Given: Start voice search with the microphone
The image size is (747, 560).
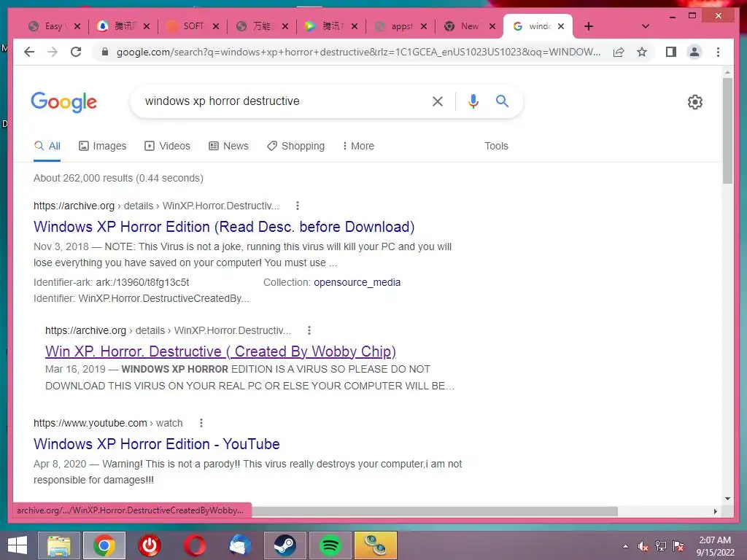Looking at the screenshot, I should pos(473,101).
